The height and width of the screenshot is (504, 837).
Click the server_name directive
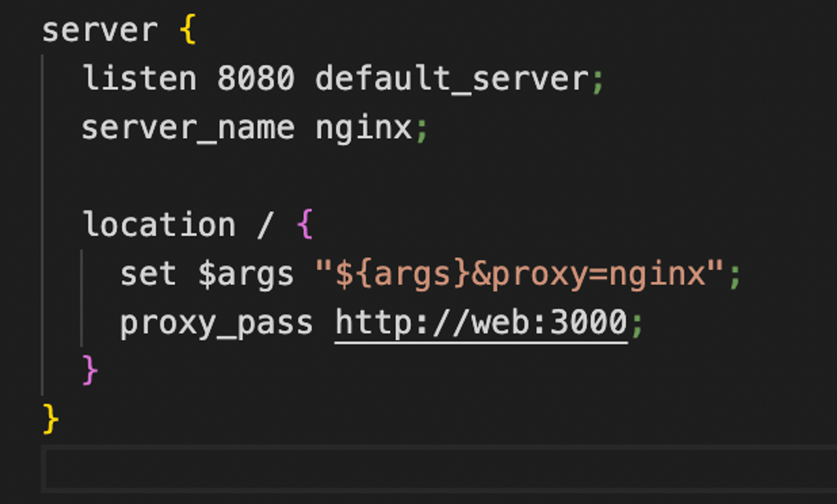pyautogui.click(x=188, y=128)
